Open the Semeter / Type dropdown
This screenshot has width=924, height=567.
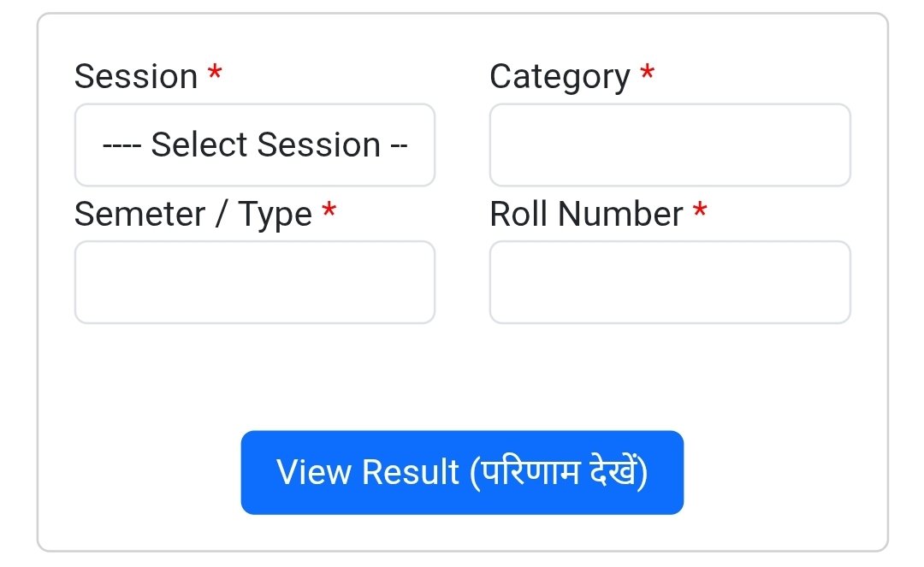254,282
